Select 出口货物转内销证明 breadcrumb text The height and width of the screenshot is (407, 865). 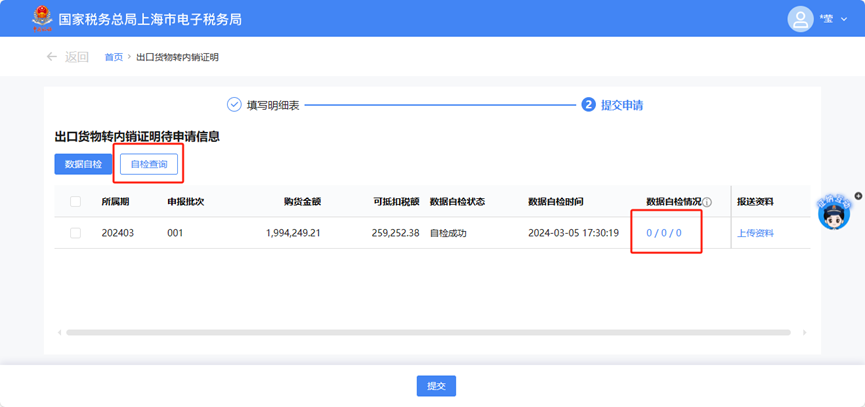(177, 57)
